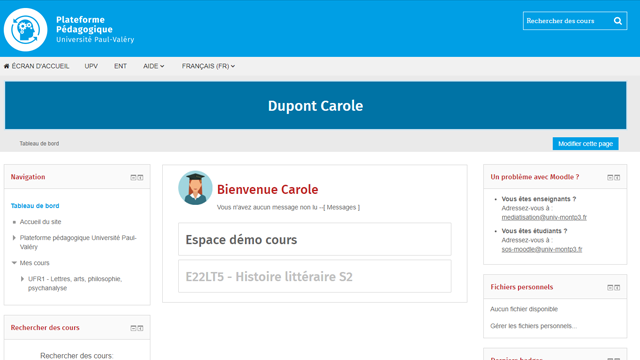Image resolution: width=640 pixels, height=360 pixels.
Task: Click the home icon beside Écran d'accueil
Action: coord(7,66)
